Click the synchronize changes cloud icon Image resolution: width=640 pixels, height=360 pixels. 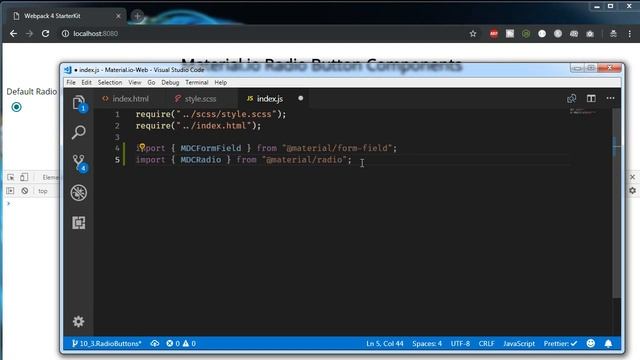pyautogui.click(x=155, y=344)
